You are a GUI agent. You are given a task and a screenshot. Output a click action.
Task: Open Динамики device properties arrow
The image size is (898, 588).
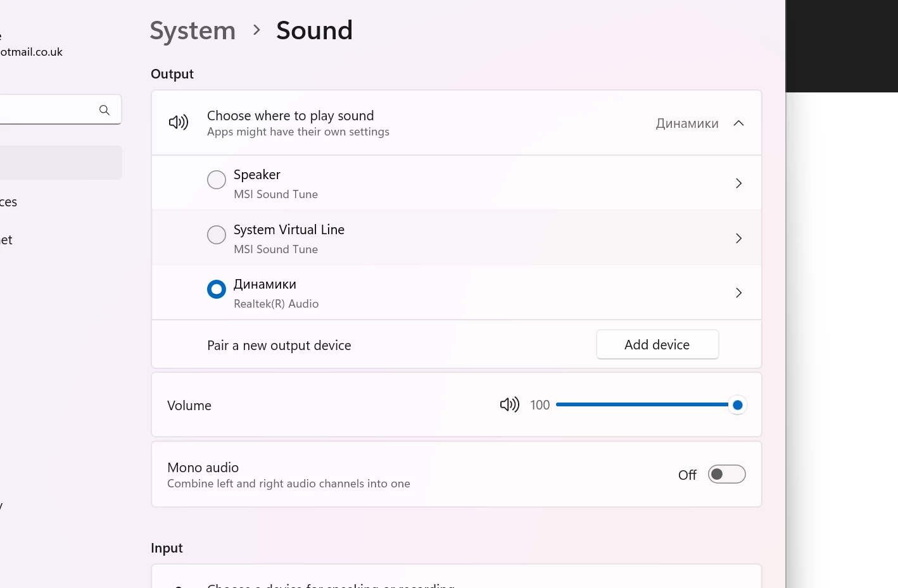[x=738, y=293]
